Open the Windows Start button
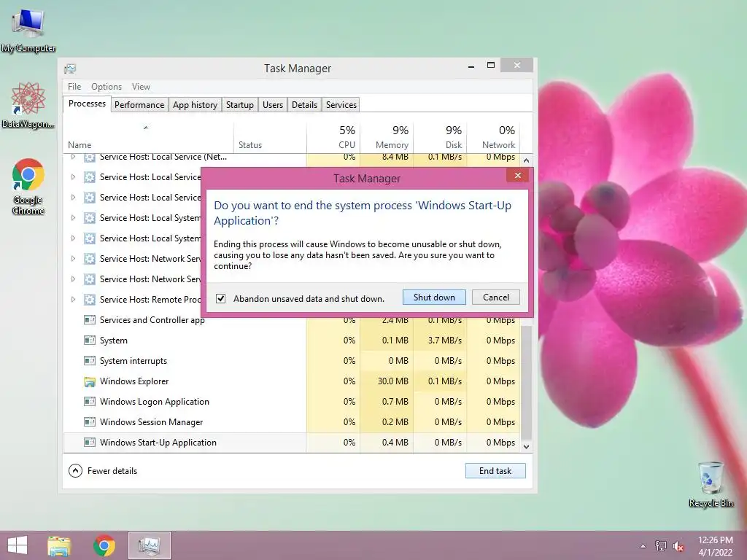The height and width of the screenshot is (560, 747). (18, 545)
